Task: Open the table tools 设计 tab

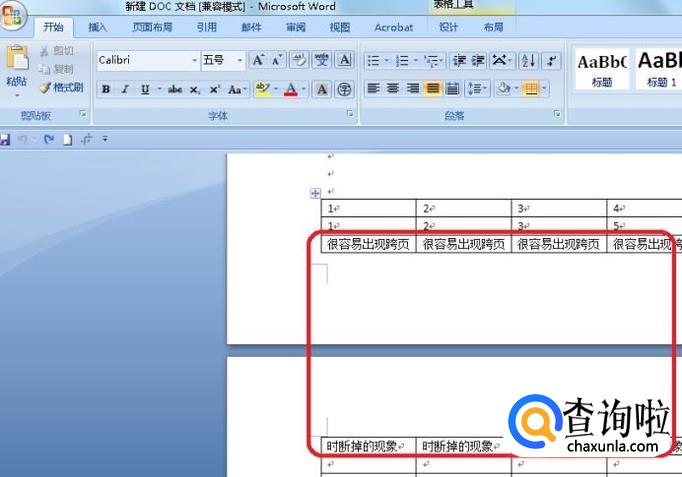Action: pyautogui.click(x=448, y=27)
